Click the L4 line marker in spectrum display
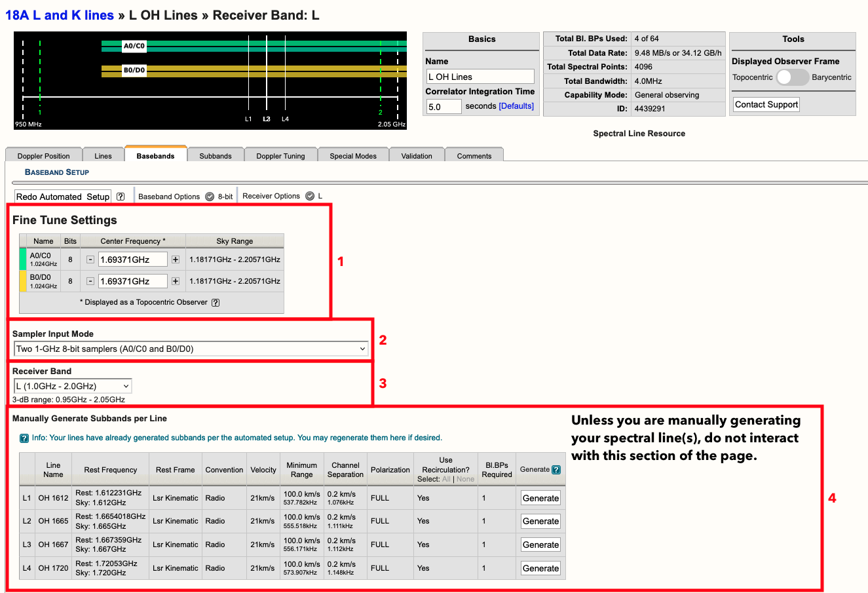Image resolution: width=868 pixels, height=593 pixels. click(285, 119)
